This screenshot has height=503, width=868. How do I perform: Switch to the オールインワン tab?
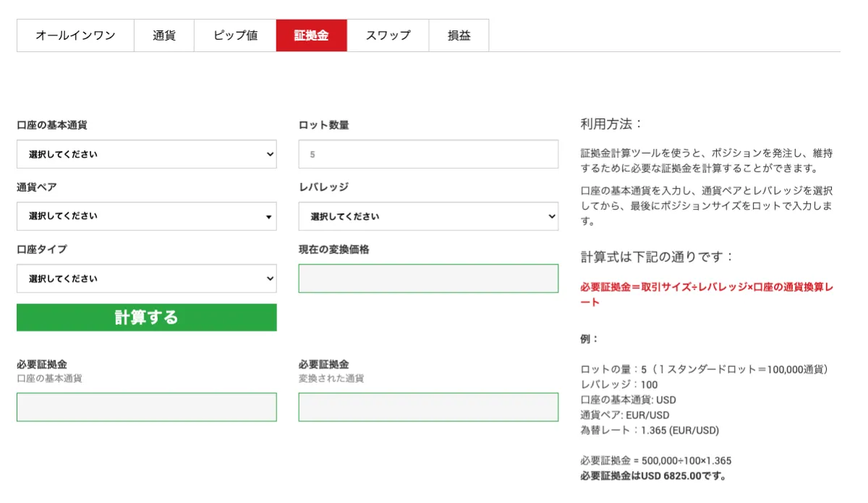click(75, 35)
